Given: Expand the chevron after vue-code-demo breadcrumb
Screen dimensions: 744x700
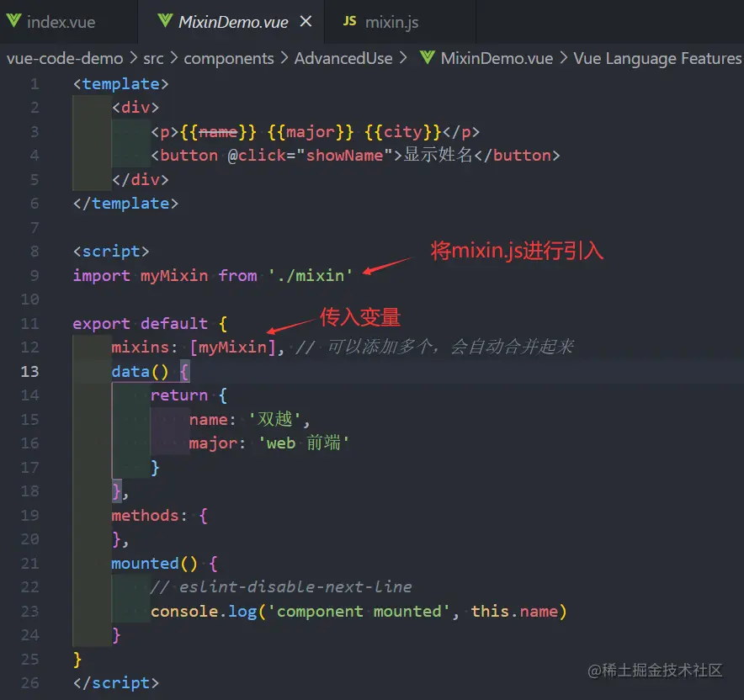Looking at the screenshot, I should [133, 58].
